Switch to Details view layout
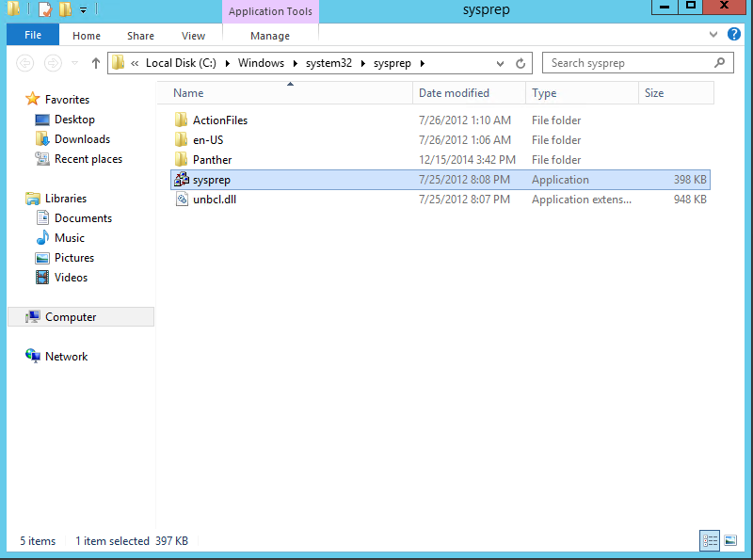Viewport: 753px width, 560px height. (710, 541)
